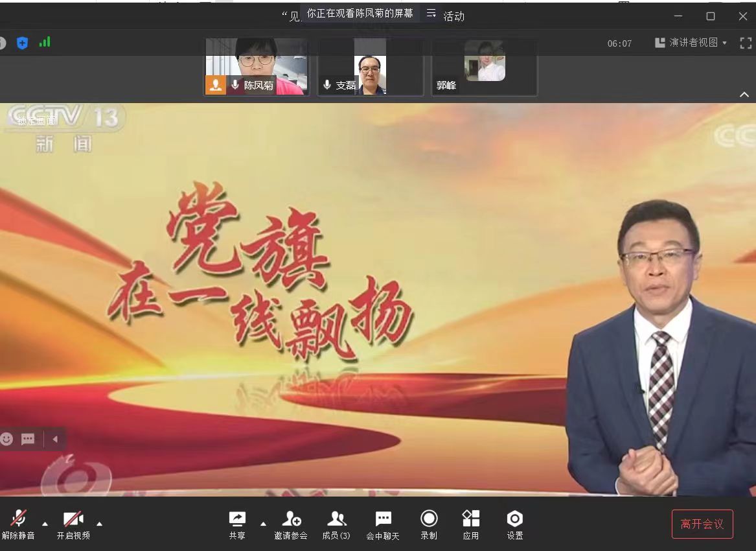Open 邀请参会 invite participants
This screenshot has width=756, height=551.
coord(291,519)
